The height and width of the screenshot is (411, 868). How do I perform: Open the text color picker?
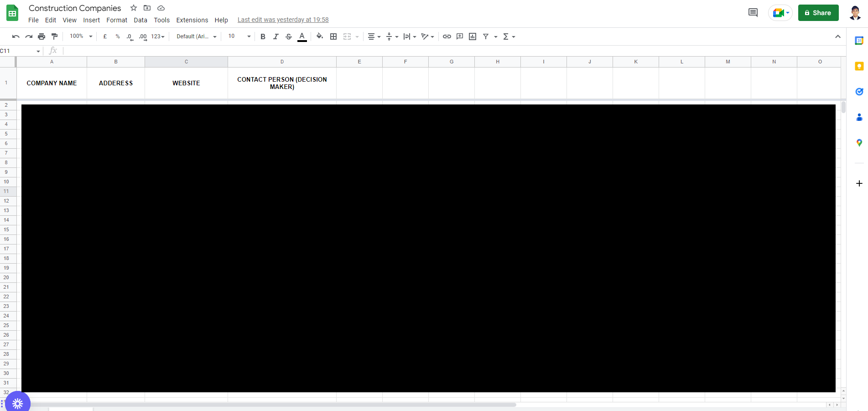click(x=302, y=36)
